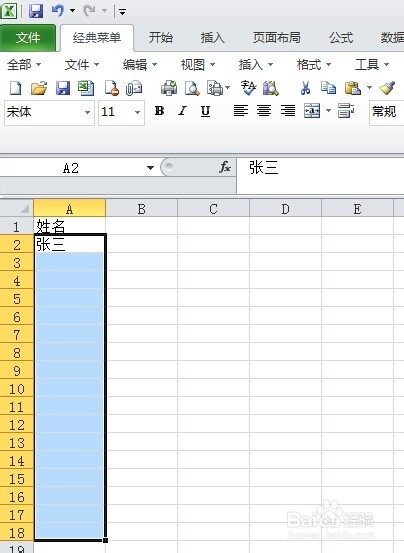
Task: Click cell A1 containing 姓名
Action: point(69,226)
